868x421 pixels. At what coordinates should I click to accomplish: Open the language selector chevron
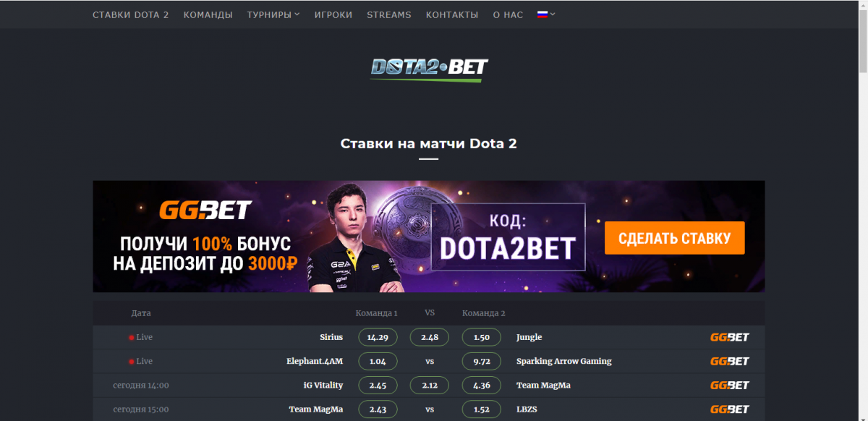[553, 14]
